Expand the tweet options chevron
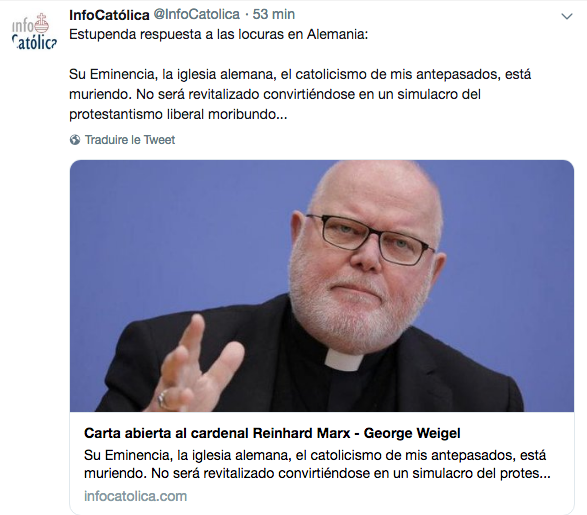Image resolution: width=587 pixels, height=515 pixels. [x=567, y=16]
